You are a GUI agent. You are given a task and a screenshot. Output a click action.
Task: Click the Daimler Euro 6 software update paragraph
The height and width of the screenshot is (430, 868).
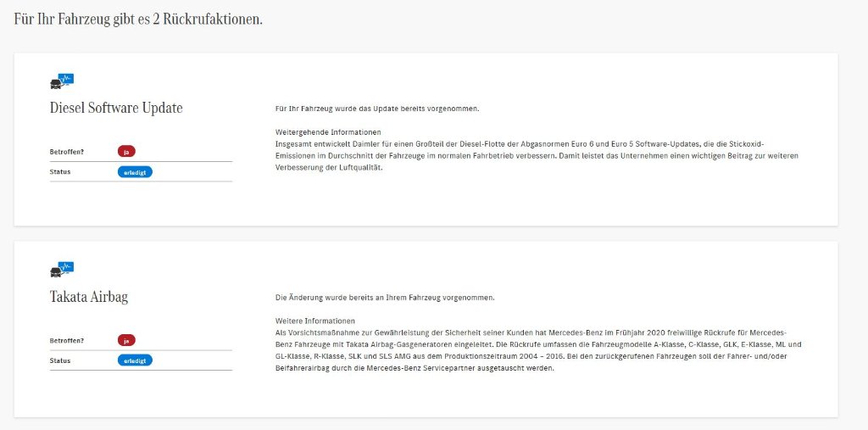coord(537,156)
